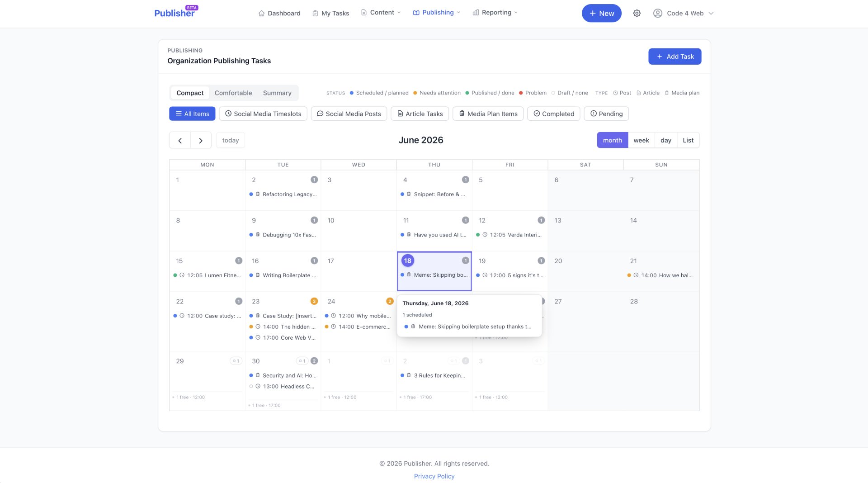Image resolution: width=868 pixels, height=483 pixels.
Task: Expand the Content menu dropdown
Action: point(381,13)
